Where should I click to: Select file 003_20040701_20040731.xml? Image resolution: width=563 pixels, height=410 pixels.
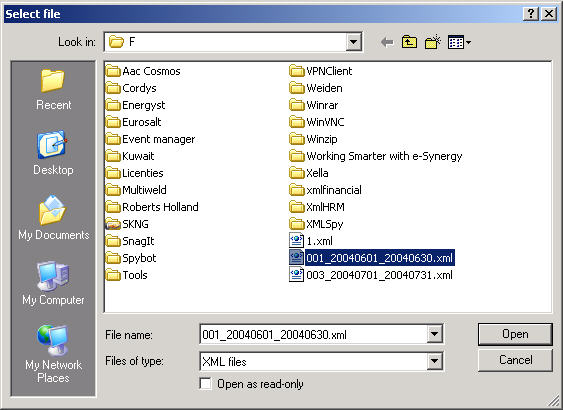pos(371,275)
